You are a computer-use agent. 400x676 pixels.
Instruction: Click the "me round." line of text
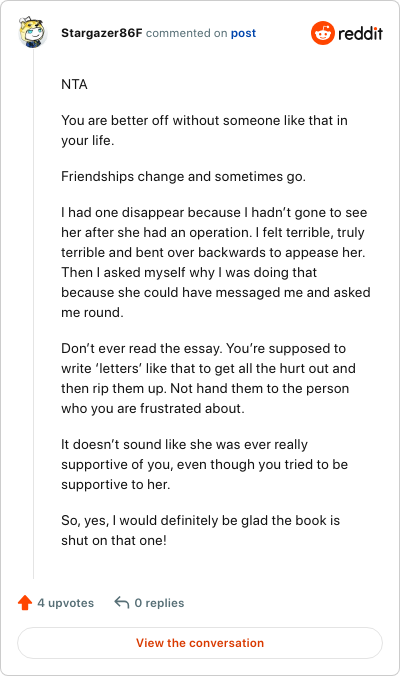[x=92, y=312]
